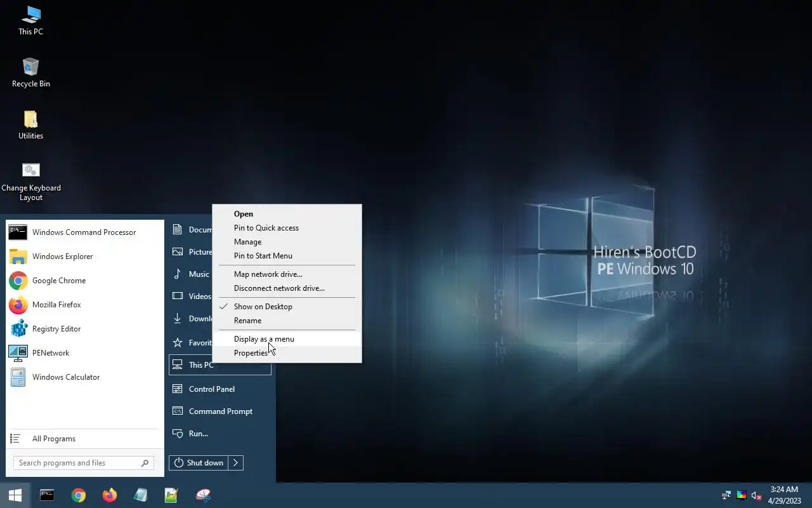Click the Shut down button
The width and height of the screenshot is (812, 508).
point(199,463)
